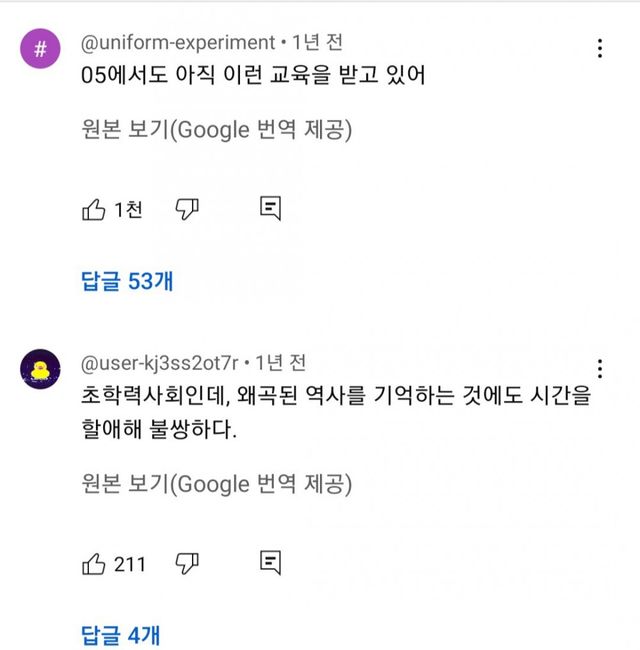Show original text of second comment
The height and width of the screenshot is (650, 640).
[215, 485]
